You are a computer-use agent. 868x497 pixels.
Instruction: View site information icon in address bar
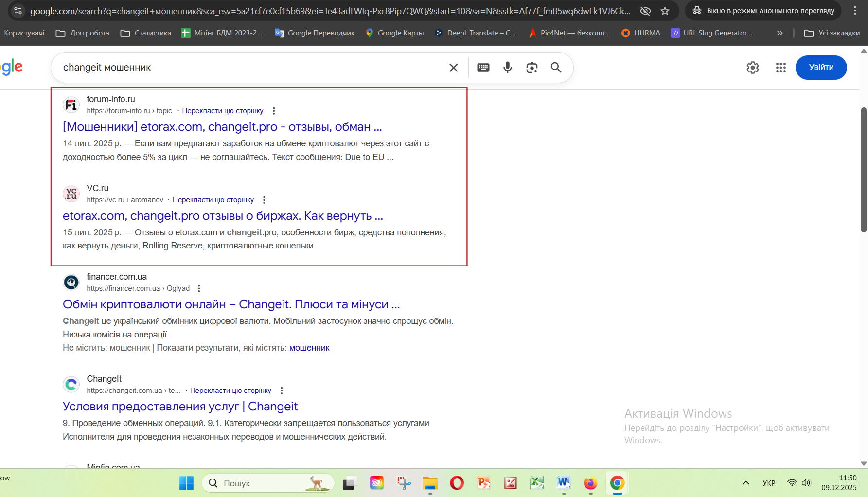tap(18, 11)
